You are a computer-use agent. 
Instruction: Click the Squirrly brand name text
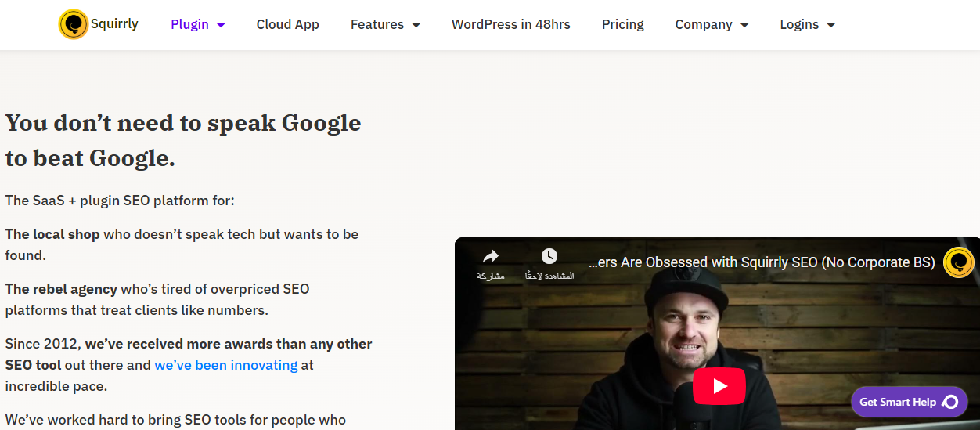click(114, 23)
